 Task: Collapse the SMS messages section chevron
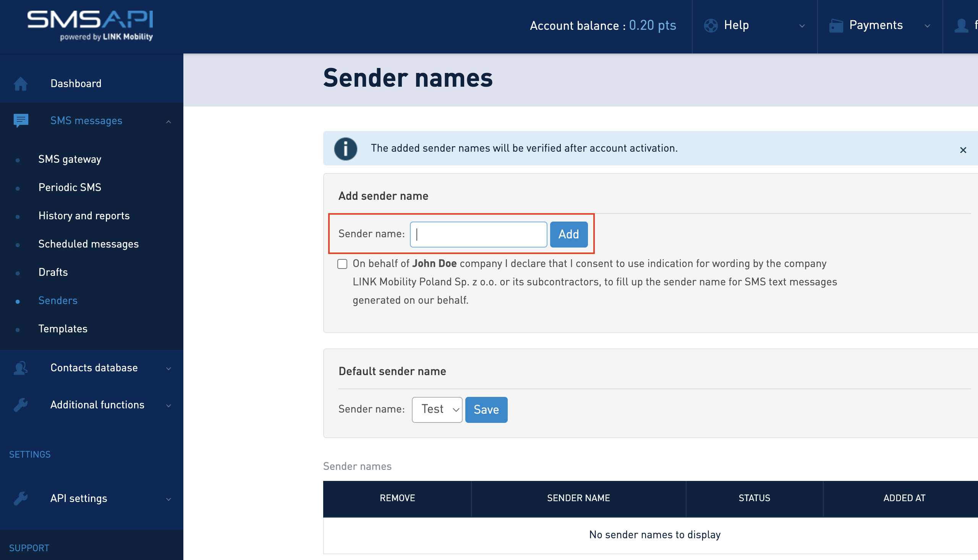tap(168, 121)
